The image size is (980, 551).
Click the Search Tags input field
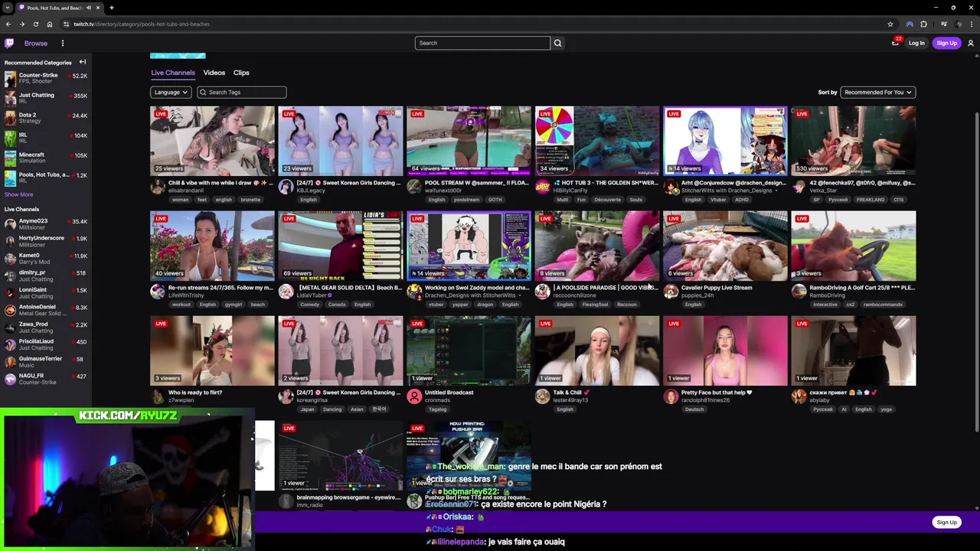[x=242, y=92]
